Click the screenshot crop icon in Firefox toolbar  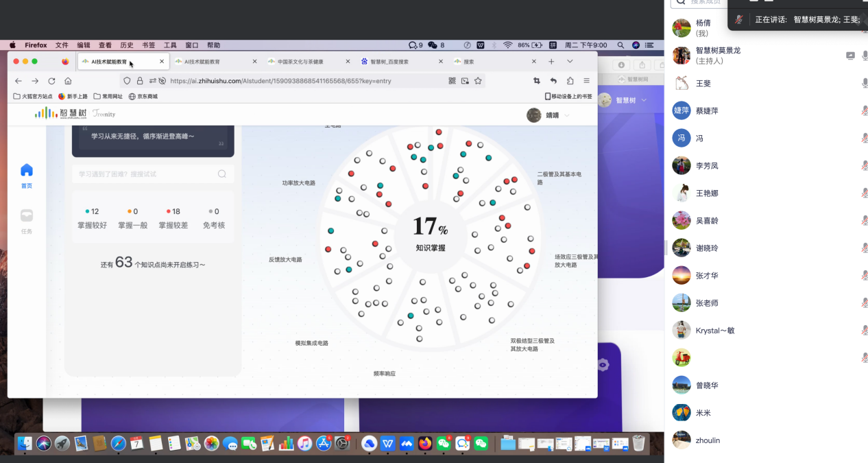(x=536, y=81)
